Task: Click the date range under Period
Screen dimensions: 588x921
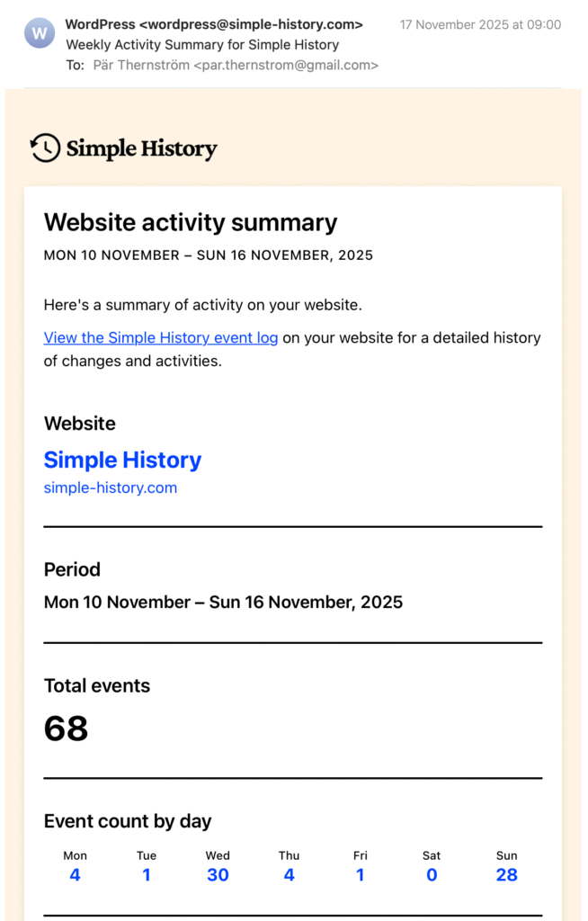Action: (223, 602)
